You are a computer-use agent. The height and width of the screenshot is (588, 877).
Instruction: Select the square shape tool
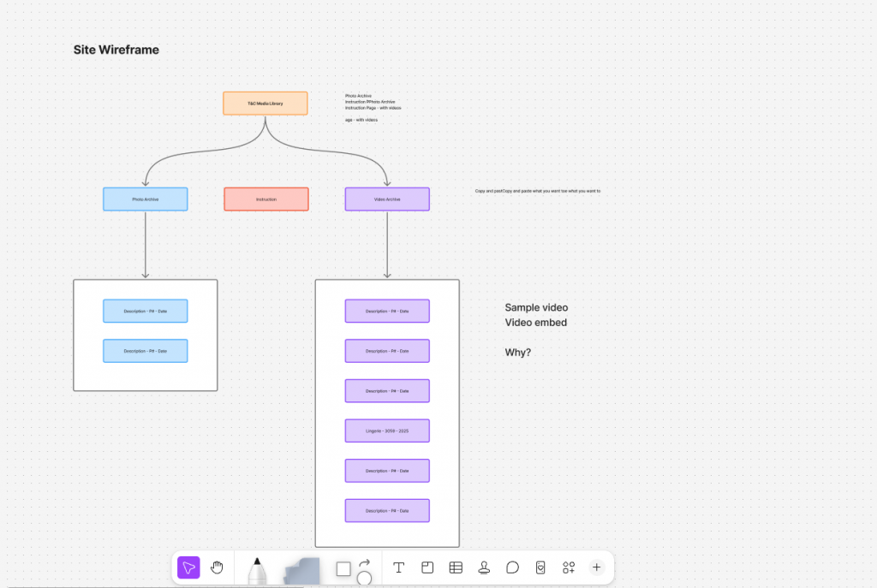(343, 569)
